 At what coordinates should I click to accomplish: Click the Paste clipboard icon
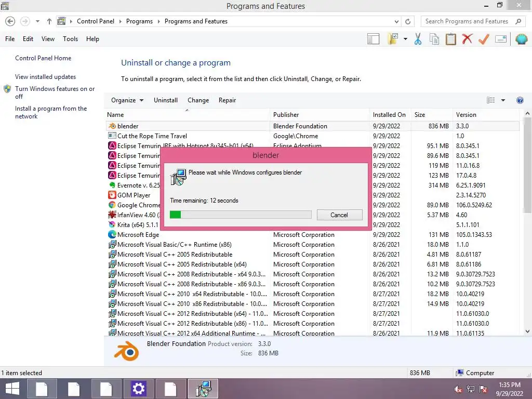450,39
